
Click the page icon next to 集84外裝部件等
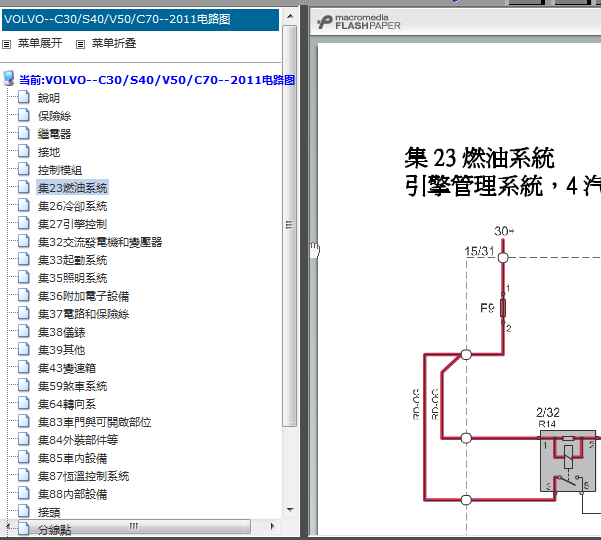tap(24, 439)
